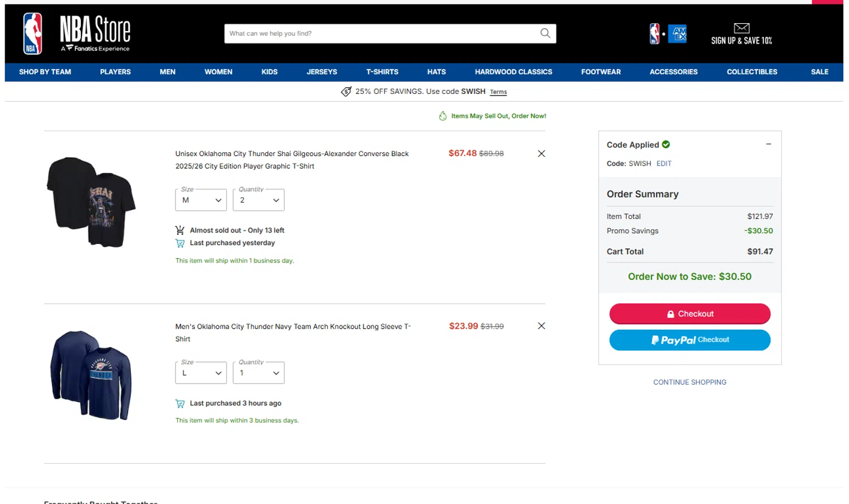Image resolution: width=849 pixels, height=504 pixels.
Task: Click Item Total $121.97 value
Action: [760, 217]
